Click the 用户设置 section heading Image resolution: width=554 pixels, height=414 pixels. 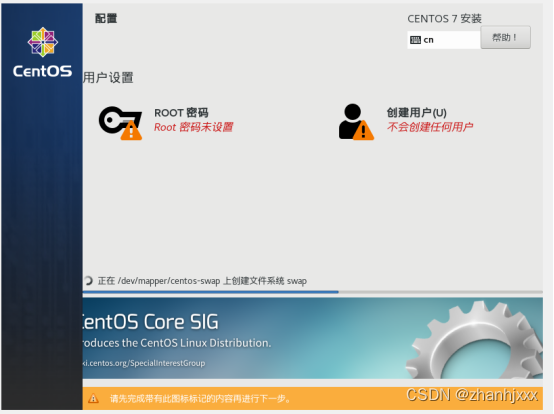point(108,78)
